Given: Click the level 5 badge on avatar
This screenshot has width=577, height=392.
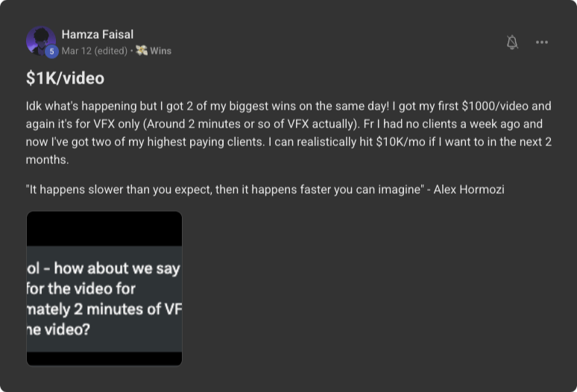Looking at the screenshot, I should click(x=51, y=51).
